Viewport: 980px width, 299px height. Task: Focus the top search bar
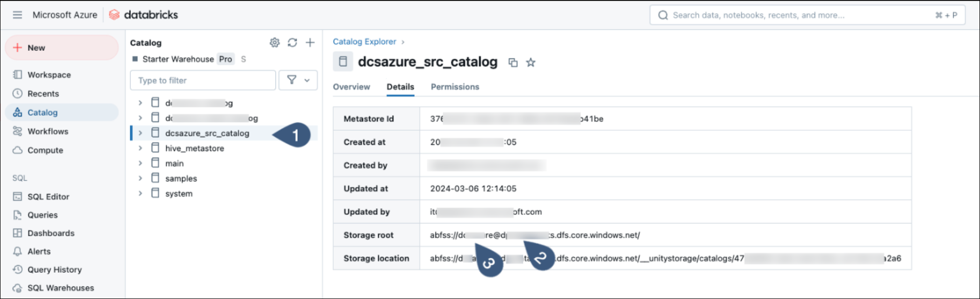807,15
